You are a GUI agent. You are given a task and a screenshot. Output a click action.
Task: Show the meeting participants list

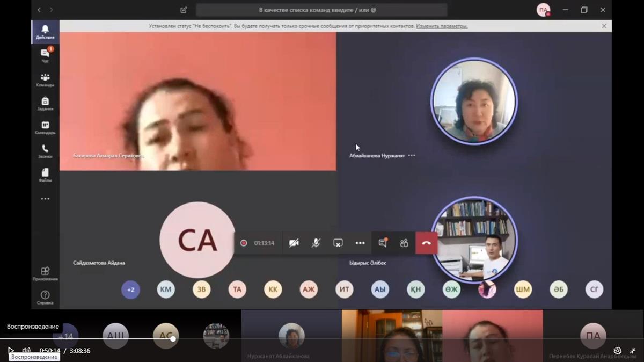pyautogui.click(x=404, y=243)
